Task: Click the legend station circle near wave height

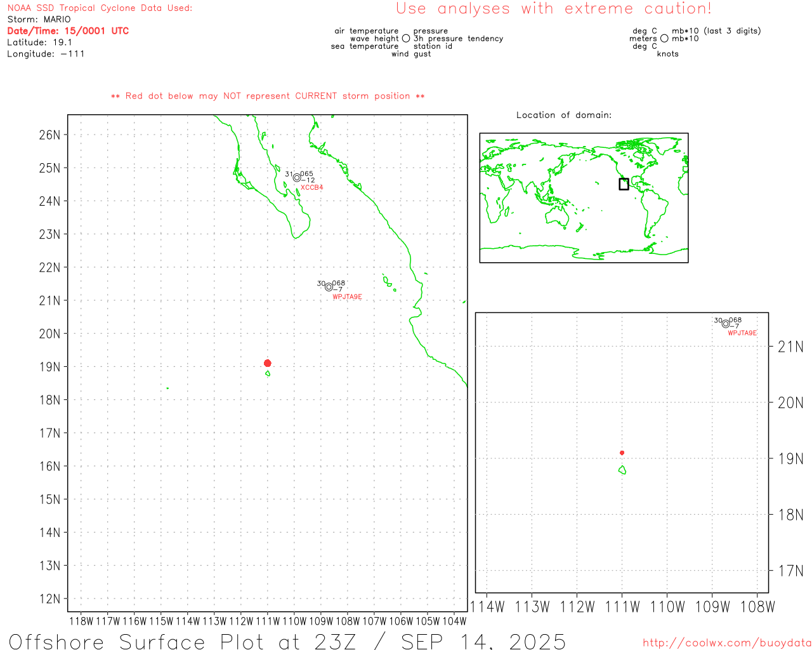Action: pyautogui.click(x=406, y=39)
